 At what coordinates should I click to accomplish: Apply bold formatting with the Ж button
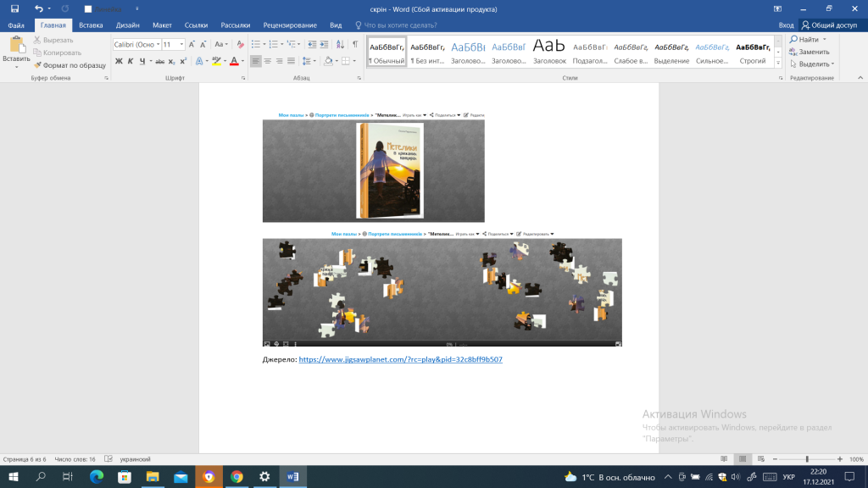point(119,61)
